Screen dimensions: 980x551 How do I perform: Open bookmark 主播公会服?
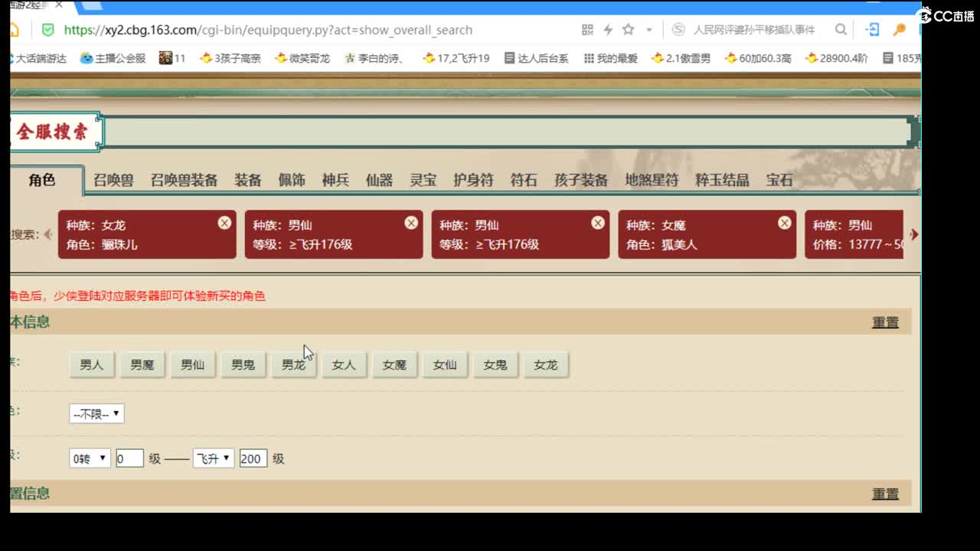click(x=113, y=58)
